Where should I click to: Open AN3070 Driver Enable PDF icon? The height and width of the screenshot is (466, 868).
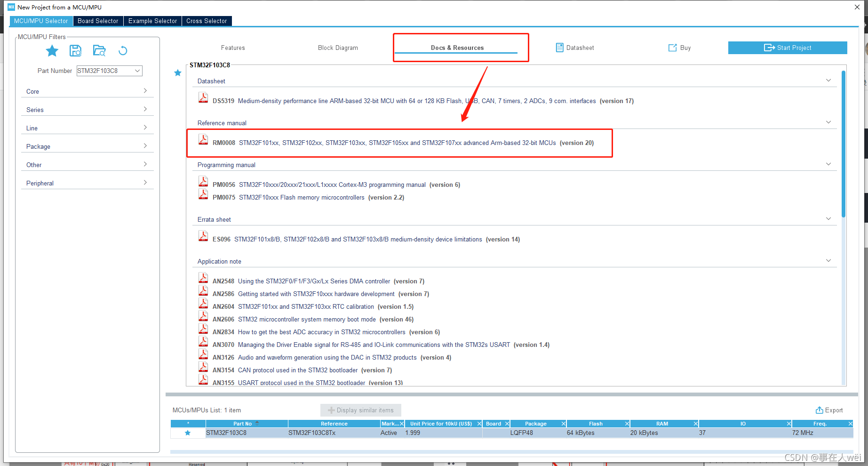pyautogui.click(x=203, y=341)
